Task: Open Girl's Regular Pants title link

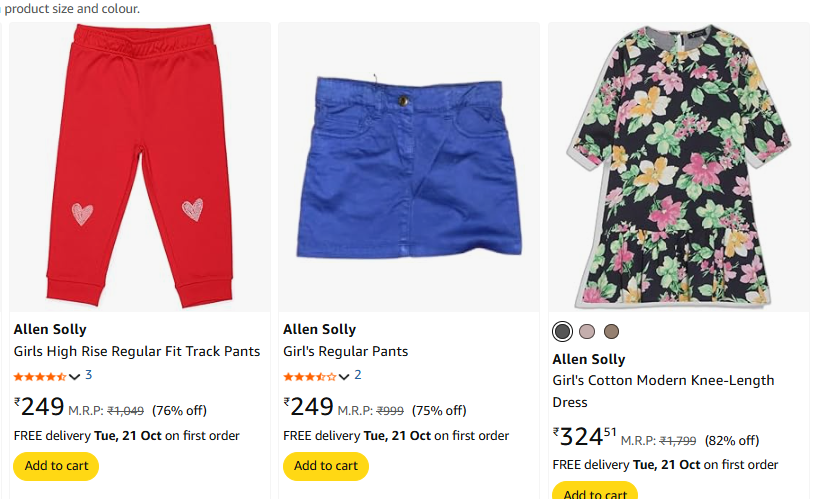Action: pyautogui.click(x=345, y=351)
